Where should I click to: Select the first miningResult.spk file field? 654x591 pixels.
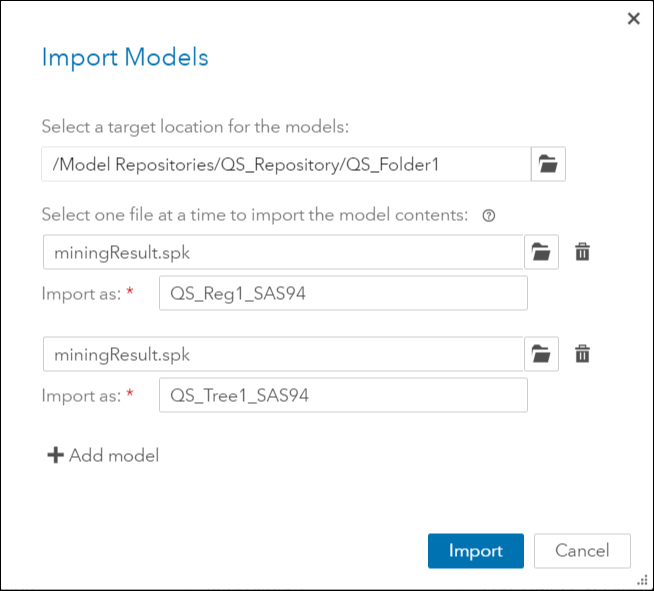point(283,253)
